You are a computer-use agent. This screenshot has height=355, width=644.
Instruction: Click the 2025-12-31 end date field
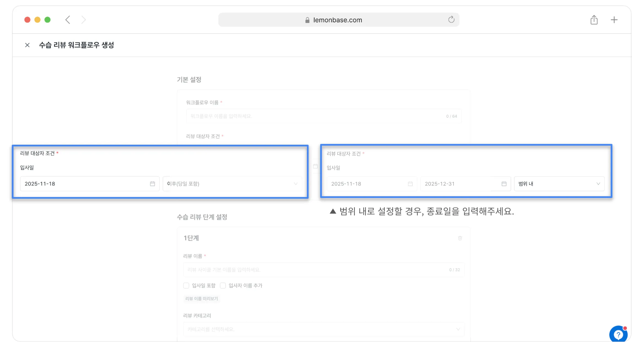[x=466, y=184]
